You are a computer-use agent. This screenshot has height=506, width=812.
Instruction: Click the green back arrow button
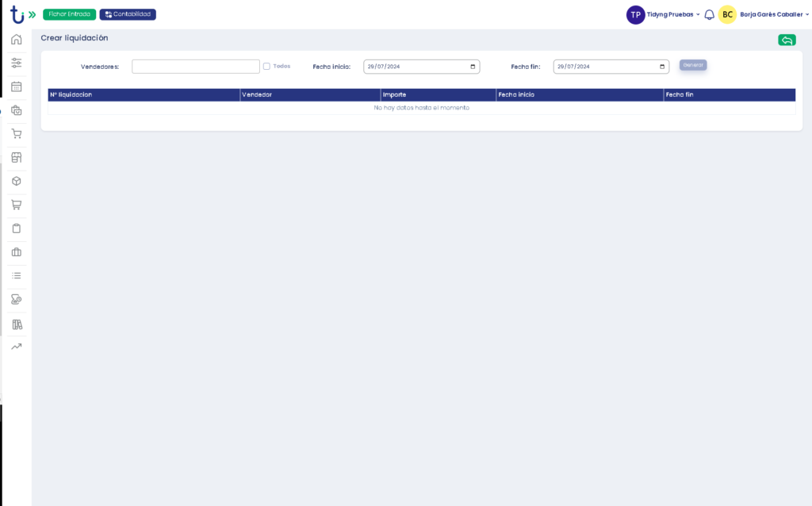[x=786, y=40]
